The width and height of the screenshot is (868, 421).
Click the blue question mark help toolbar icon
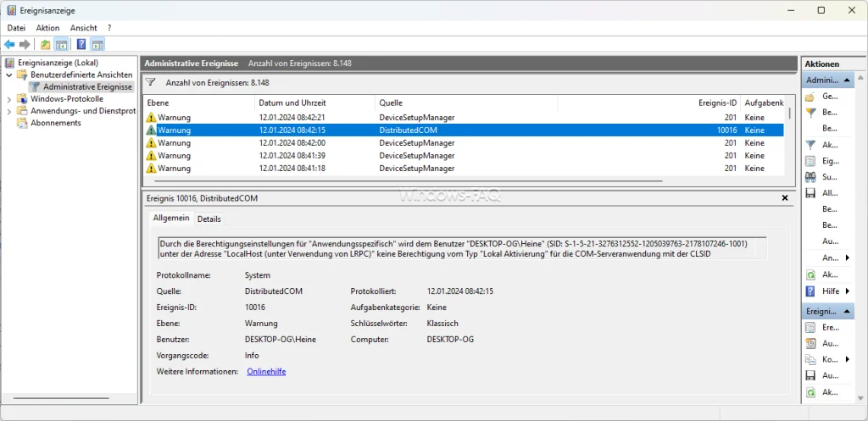point(81,44)
